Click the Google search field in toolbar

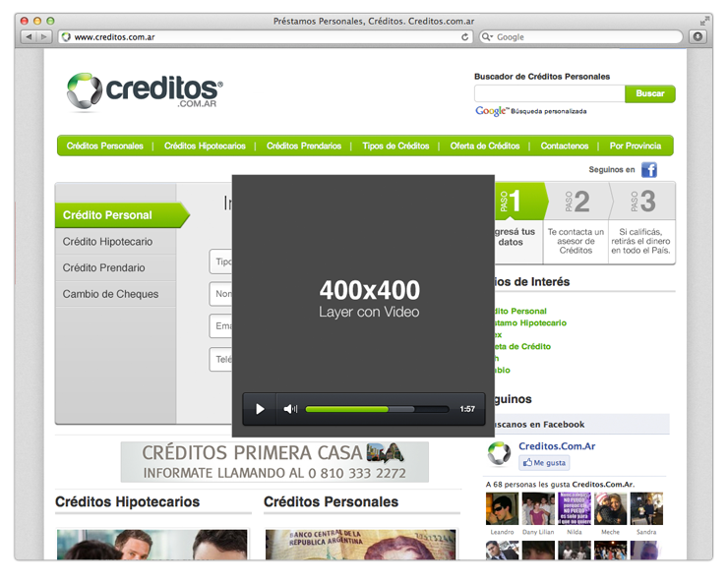[580, 36]
